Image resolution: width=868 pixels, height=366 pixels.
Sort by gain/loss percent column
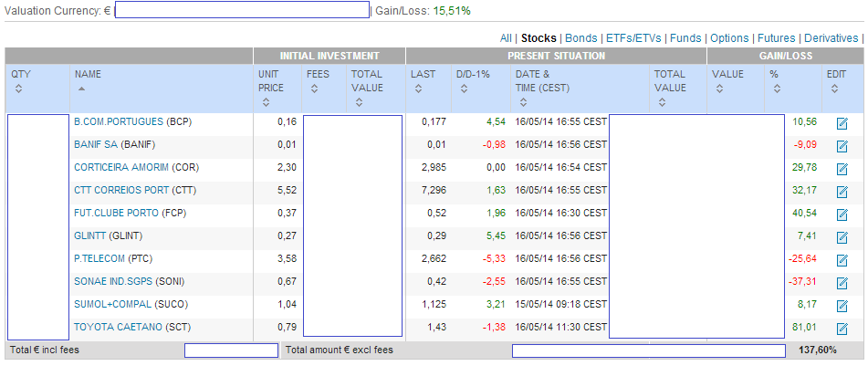tap(776, 89)
